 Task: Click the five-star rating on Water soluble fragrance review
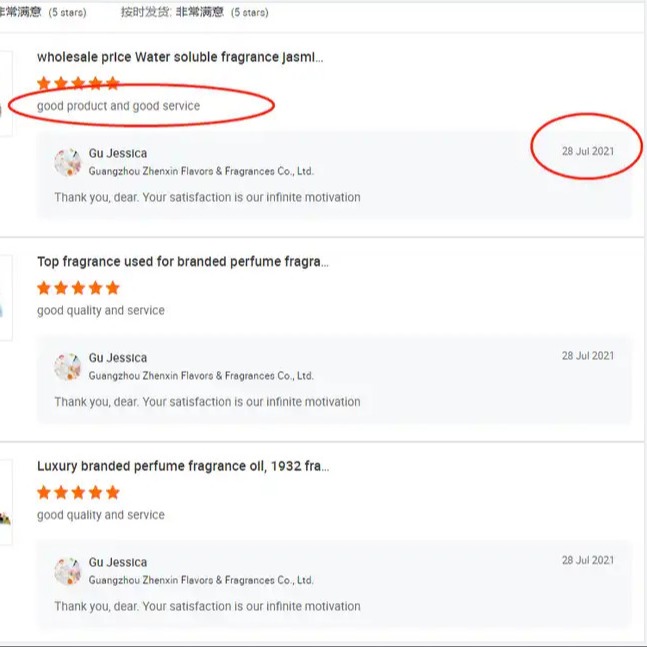[78, 83]
